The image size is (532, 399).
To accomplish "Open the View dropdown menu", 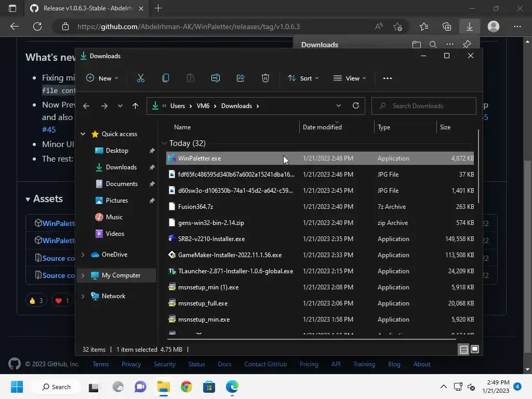I will point(350,78).
